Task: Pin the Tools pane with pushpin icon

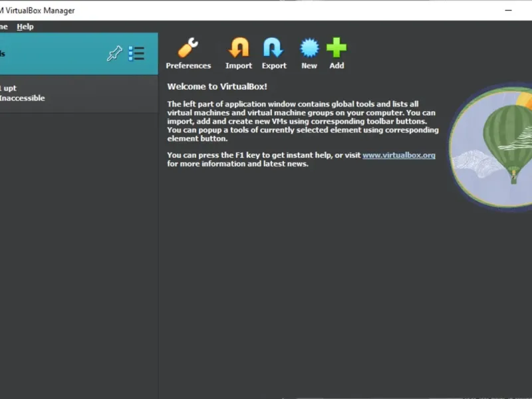Action: [x=114, y=54]
